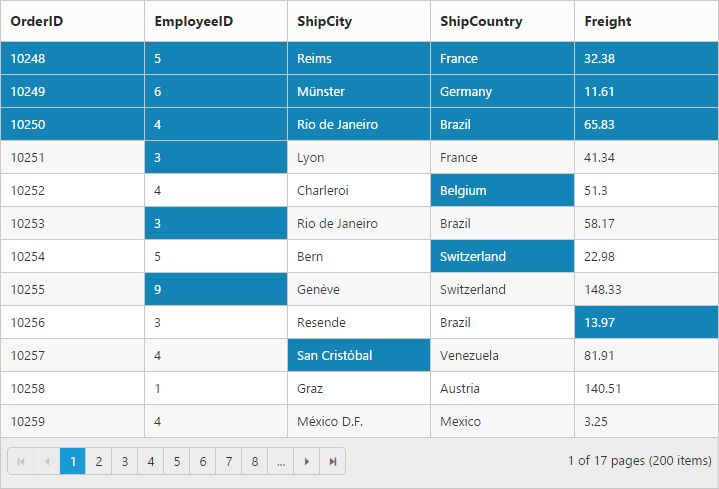Go to page 2 in pager
The image size is (719, 489).
click(x=98, y=461)
